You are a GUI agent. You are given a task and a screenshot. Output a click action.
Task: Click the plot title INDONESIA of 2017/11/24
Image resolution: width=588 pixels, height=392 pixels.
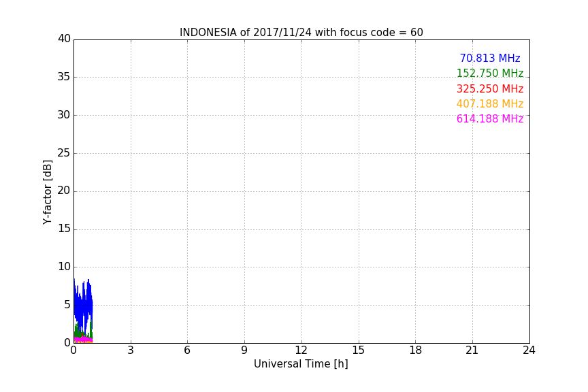tap(301, 33)
